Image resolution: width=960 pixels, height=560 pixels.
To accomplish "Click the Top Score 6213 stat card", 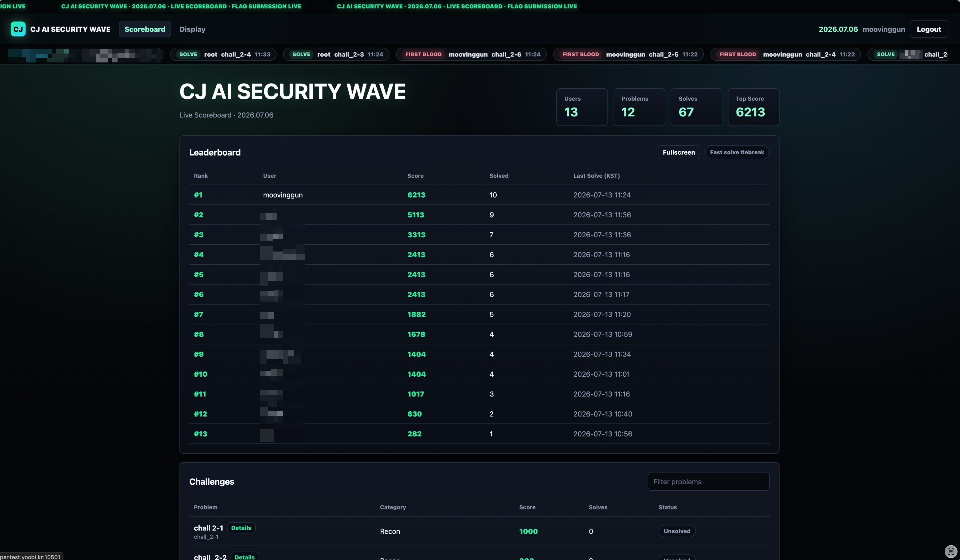I will (x=753, y=107).
